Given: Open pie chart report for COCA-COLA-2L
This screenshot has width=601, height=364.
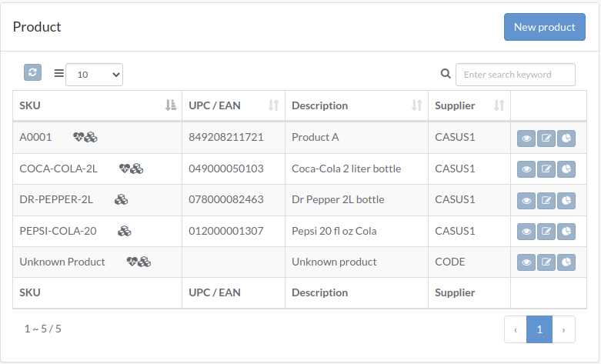Looking at the screenshot, I should click(566, 169).
